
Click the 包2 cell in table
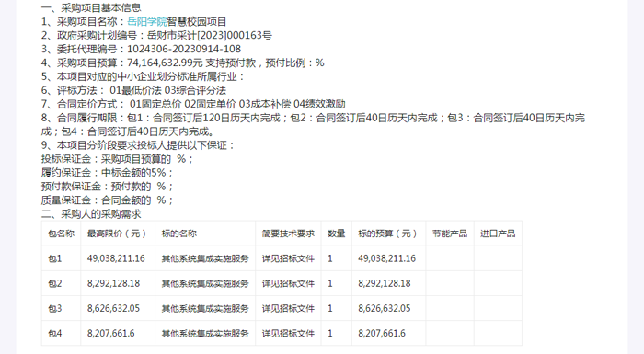coord(54,284)
